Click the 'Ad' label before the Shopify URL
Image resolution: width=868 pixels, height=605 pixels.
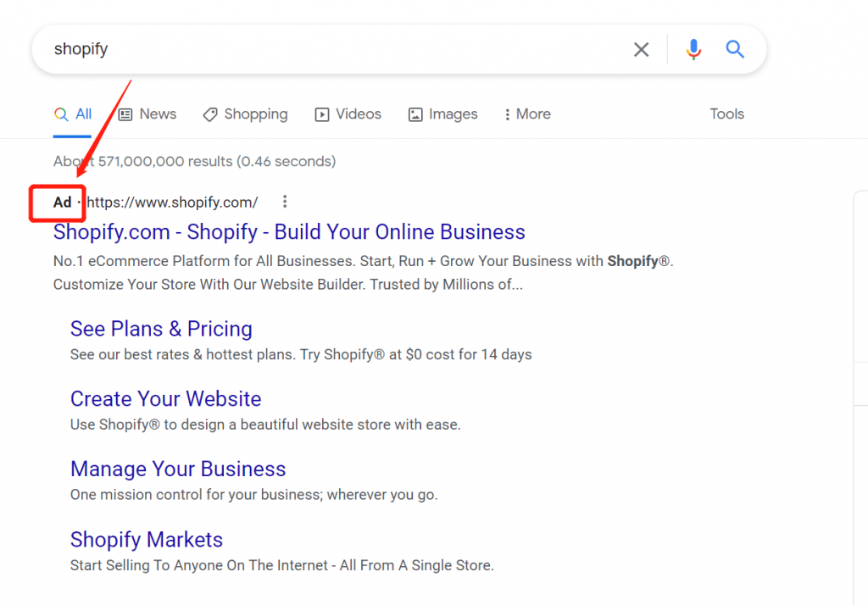[x=62, y=203]
